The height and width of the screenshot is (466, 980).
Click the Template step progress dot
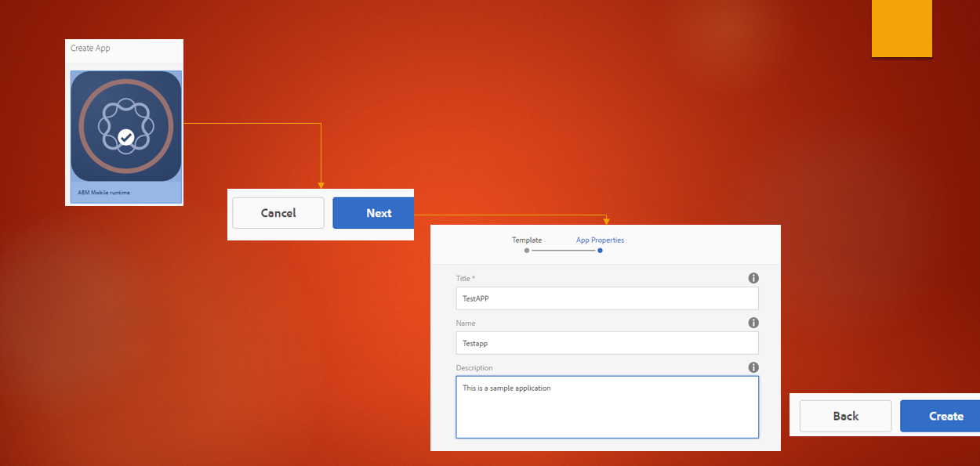coord(526,251)
